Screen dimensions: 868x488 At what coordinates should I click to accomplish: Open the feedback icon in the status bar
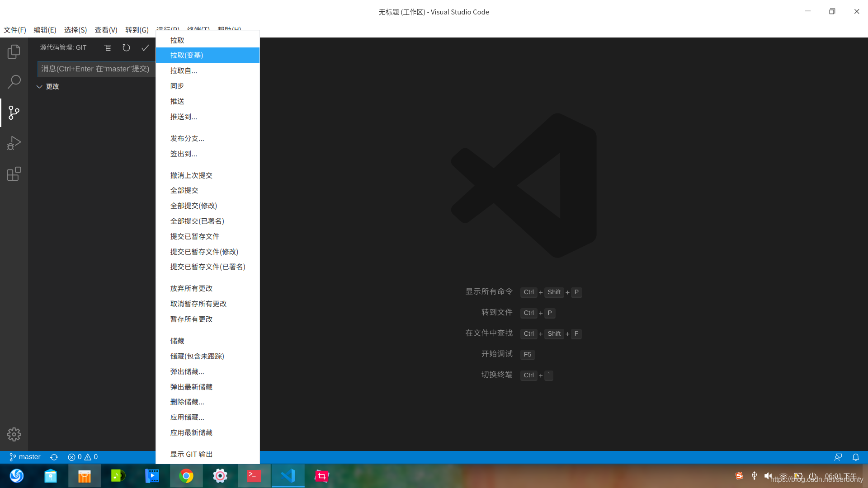(838, 457)
